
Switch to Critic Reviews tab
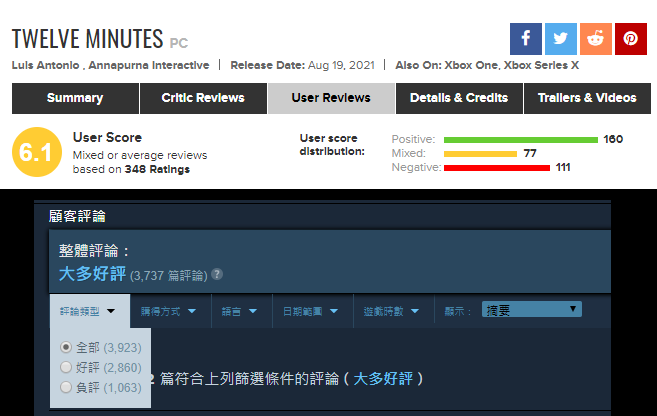pos(203,98)
